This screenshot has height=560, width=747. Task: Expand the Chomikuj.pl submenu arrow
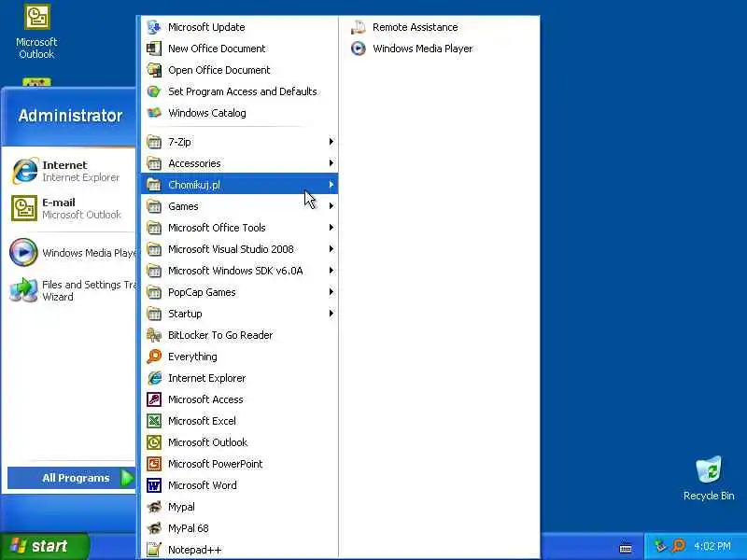pyautogui.click(x=331, y=184)
